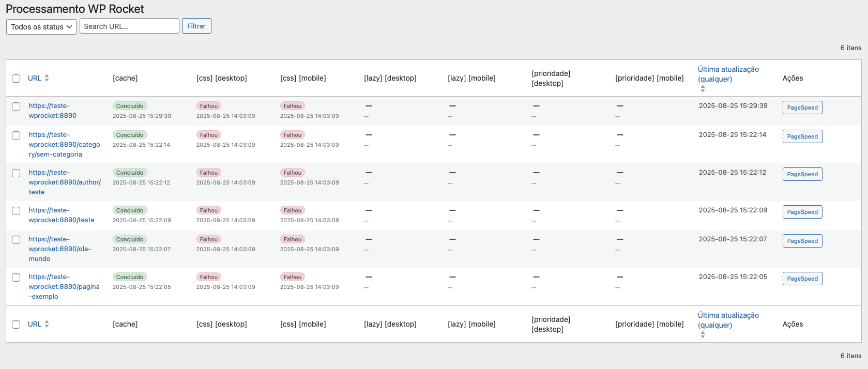This screenshot has width=868, height=369.
Task: Click PageSpeed for the 15:22:05 row
Action: pos(802,279)
